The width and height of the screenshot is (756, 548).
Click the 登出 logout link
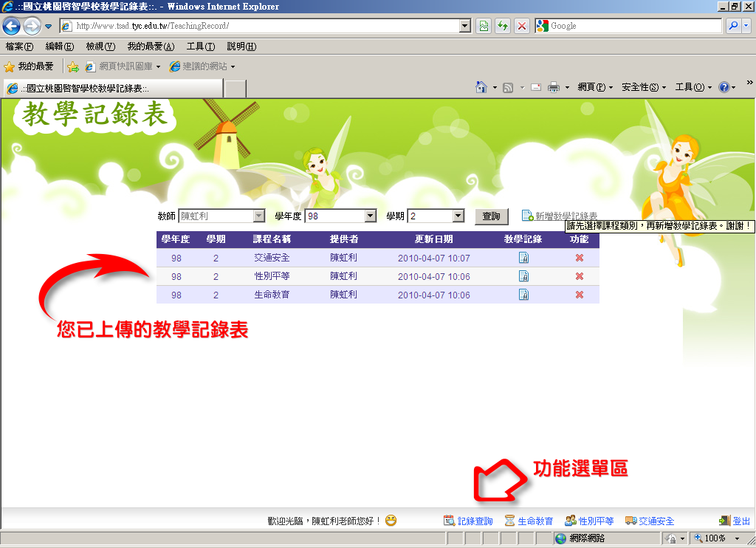(x=735, y=521)
